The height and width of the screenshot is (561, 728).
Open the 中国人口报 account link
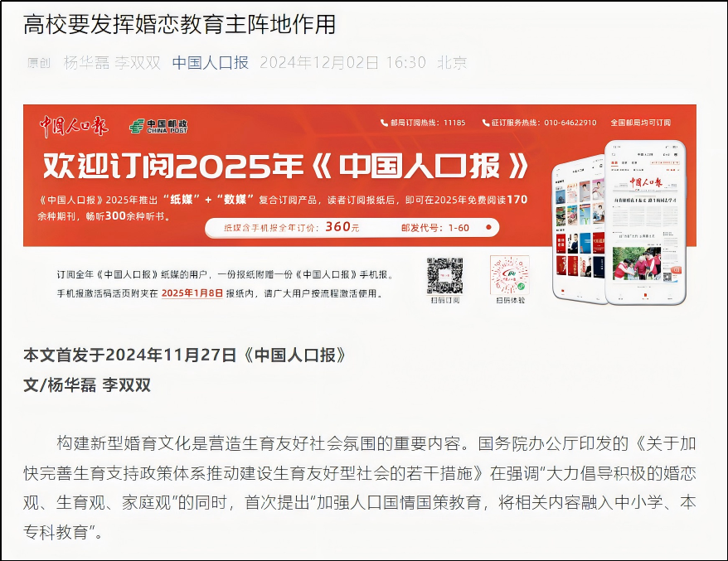point(211,62)
